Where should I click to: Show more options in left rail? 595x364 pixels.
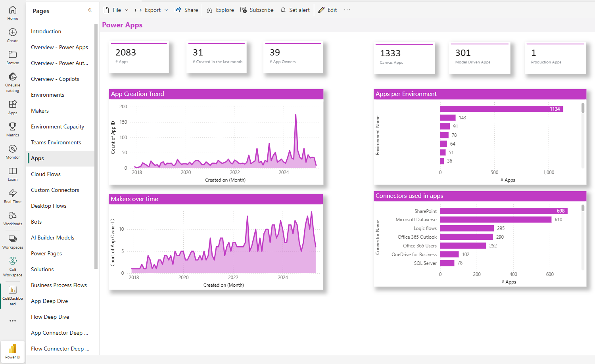[13, 321]
